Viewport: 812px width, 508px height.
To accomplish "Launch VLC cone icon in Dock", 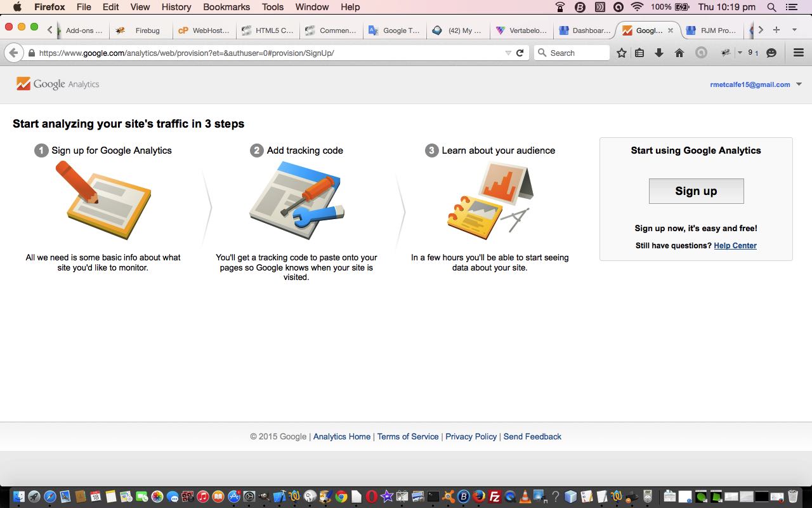I will (x=525, y=497).
